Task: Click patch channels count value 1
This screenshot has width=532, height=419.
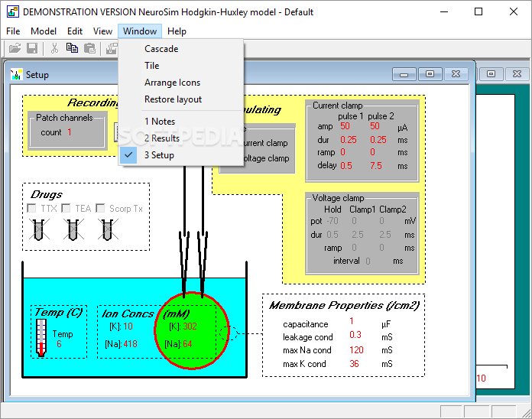Action: point(70,132)
